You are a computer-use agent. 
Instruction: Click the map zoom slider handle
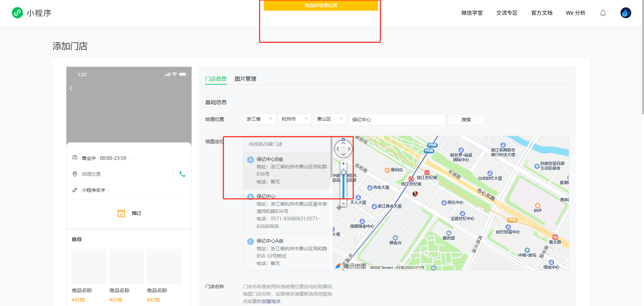click(x=343, y=172)
